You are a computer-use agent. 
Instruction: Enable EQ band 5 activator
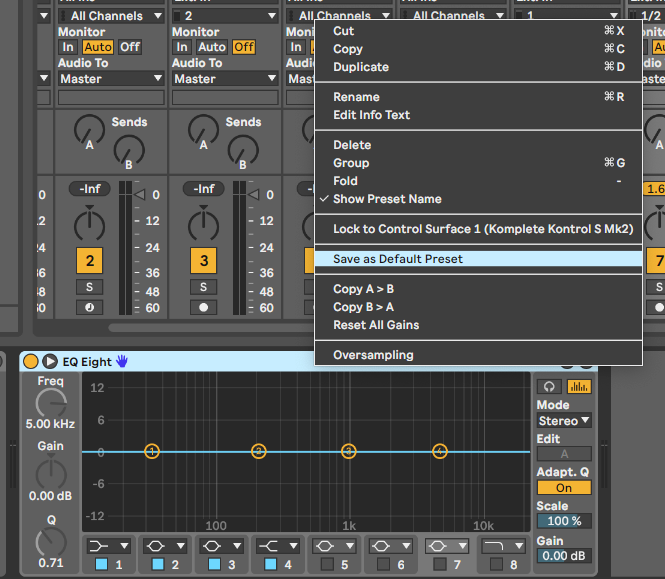coord(327,564)
